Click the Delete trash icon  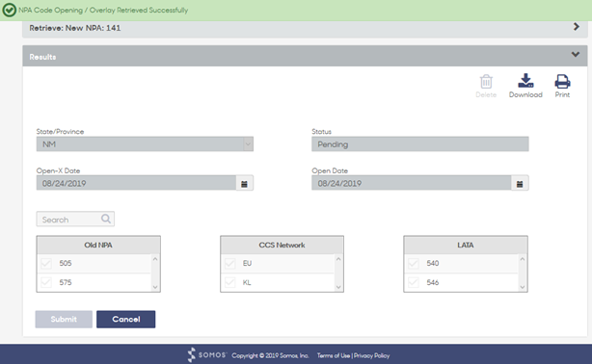[x=486, y=82]
